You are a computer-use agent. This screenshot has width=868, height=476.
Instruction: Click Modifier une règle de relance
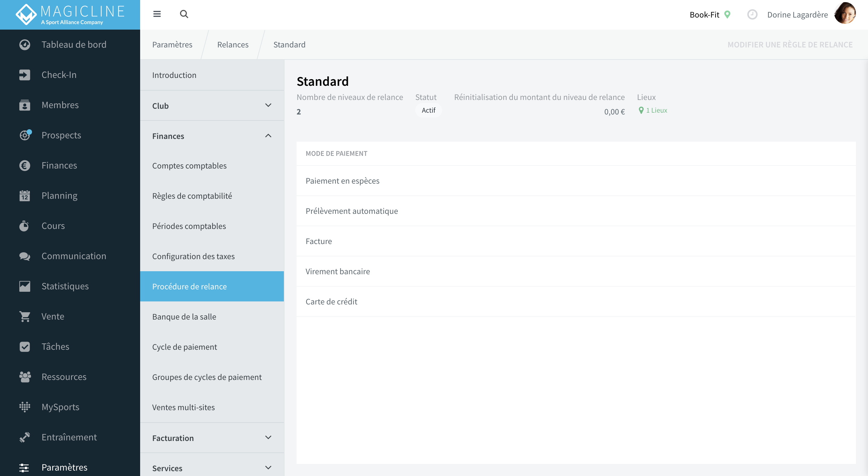click(x=790, y=44)
